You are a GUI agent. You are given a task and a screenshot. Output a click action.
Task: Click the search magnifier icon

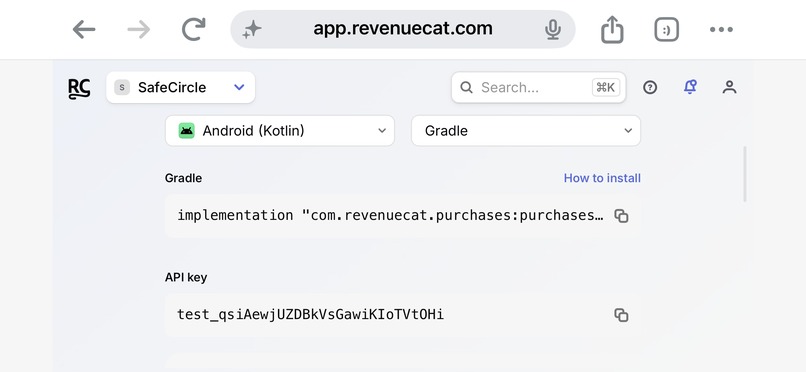coord(466,87)
